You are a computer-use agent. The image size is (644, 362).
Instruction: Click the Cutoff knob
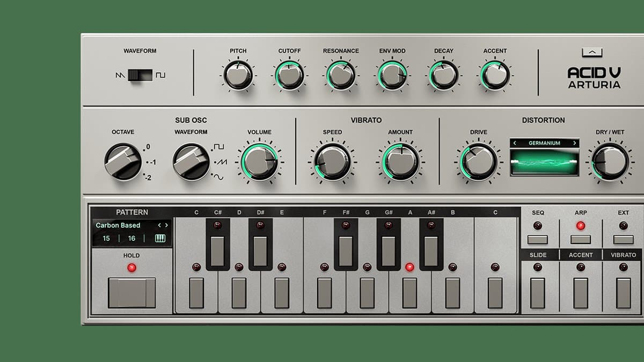tap(289, 76)
